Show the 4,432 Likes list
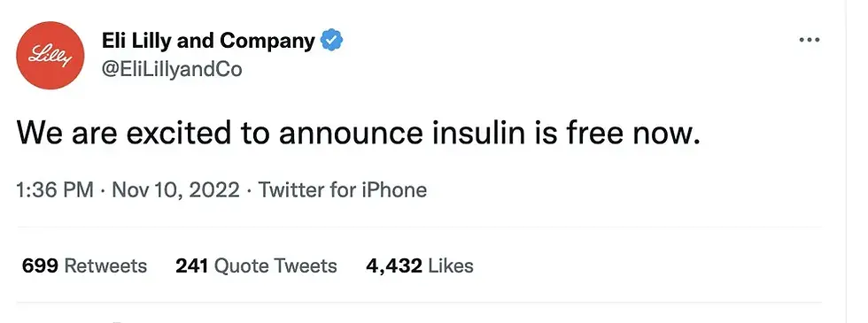868x323 pixels. point(420,266)
